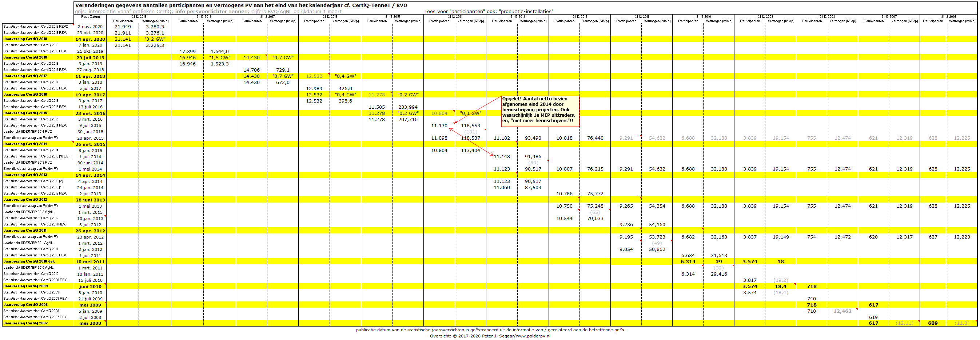Select the cell with value 21.949
This screenshot has width=980, height=340.
(123, 27)
